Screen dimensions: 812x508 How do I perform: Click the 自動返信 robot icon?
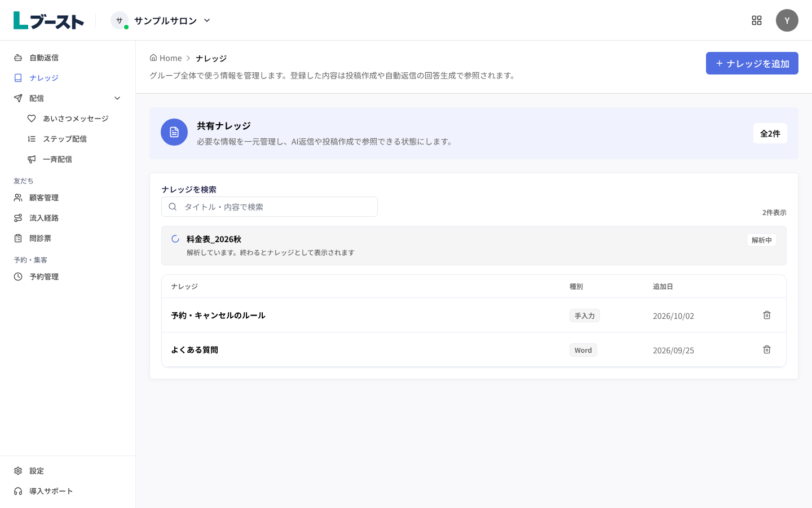pyautogui.click(x=18, y=58)
